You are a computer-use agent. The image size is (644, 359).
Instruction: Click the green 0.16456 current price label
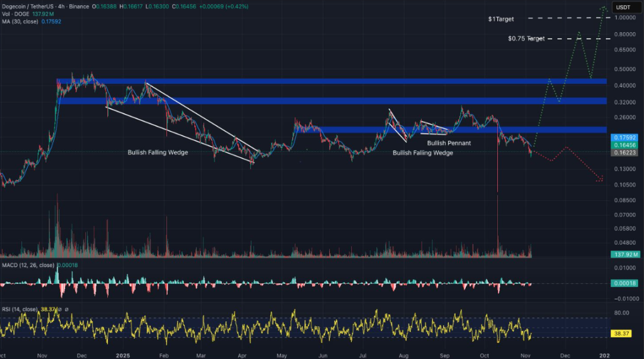[625, 144]
